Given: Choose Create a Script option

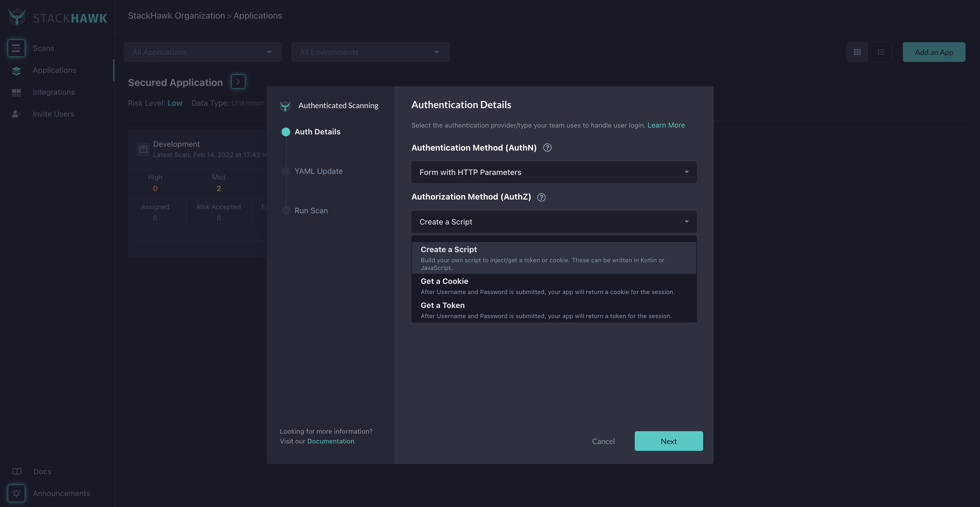Looking at the screenshot, I should (x=554, y=258).
